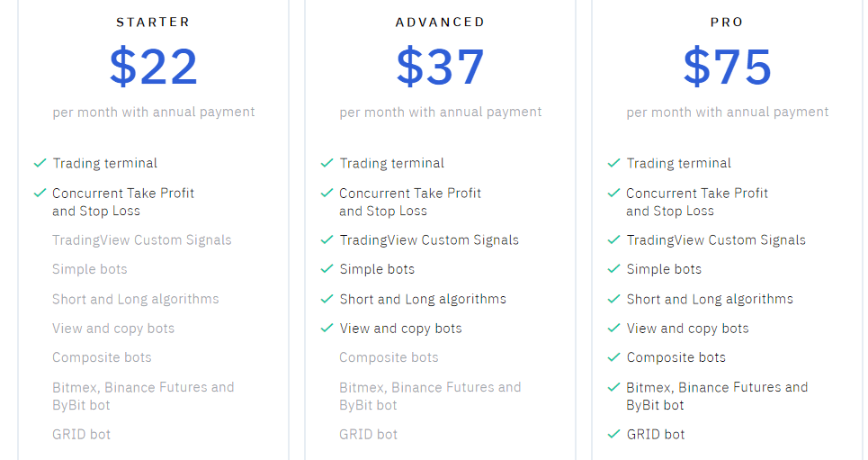The image size is (868, 460).
Task: Click the checkmark beside Pro's GRID bot
Action: (x=613, y=434)
